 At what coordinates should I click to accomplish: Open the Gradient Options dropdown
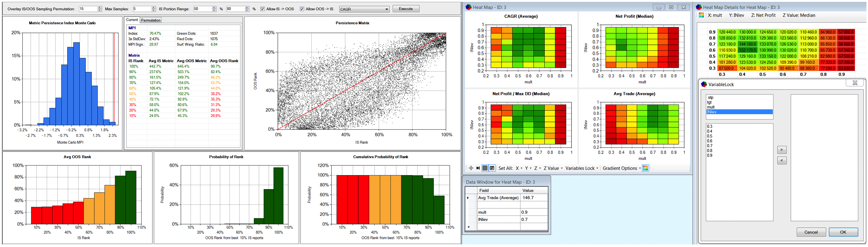[622, 168]
